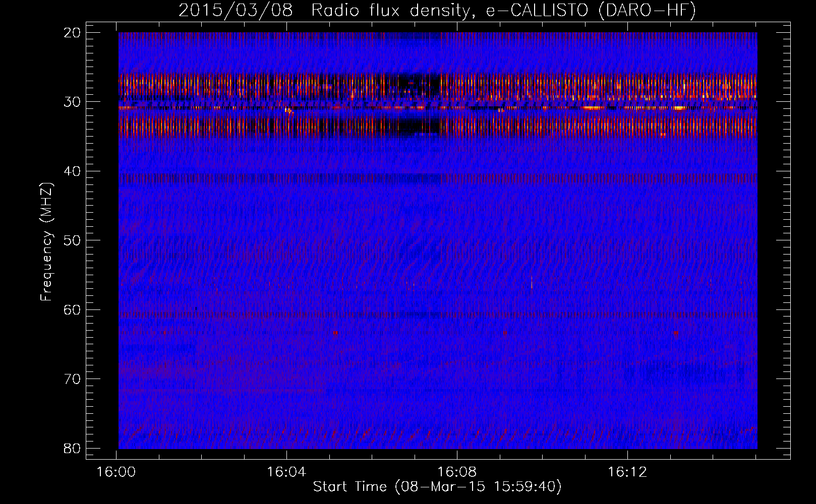Click the 'Start Time (08-Mar-15 15:59:40)' label

pos(437,487)
